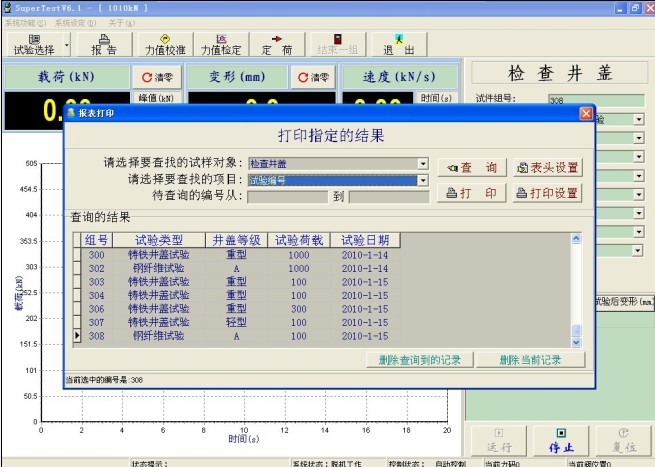Viewport: 655px width, 467px height.
Task: Click the starting number input field
Action: [287, 197]
